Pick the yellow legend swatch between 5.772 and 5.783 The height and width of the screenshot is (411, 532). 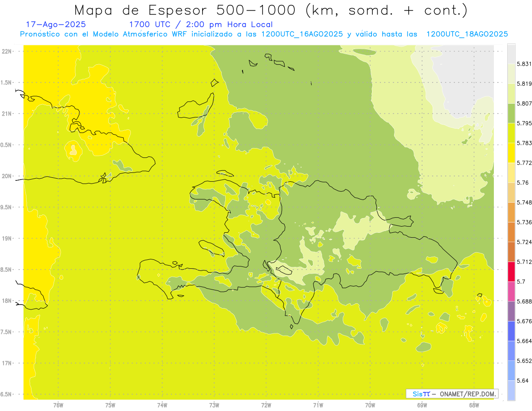pos(511,153)
